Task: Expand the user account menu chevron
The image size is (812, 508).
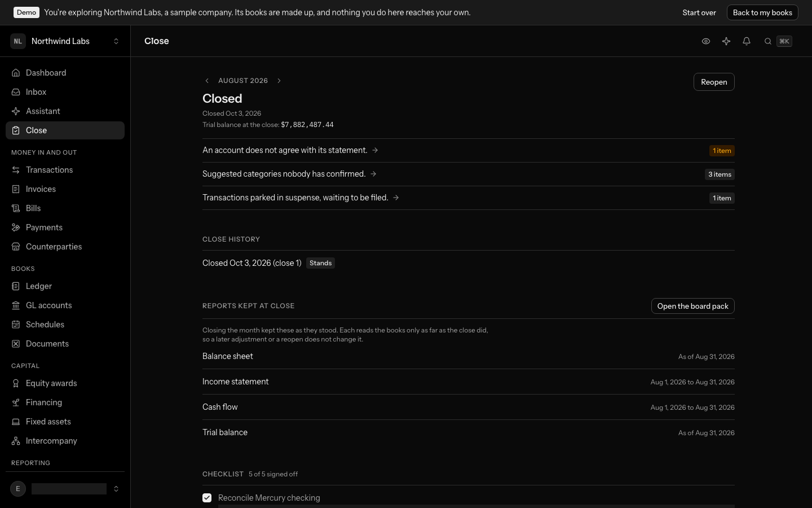Action: click(116, 489)
